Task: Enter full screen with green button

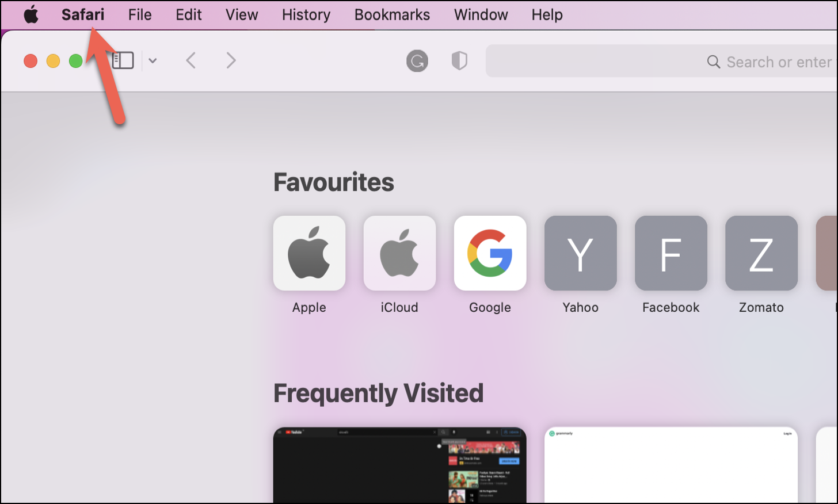Action: click(75, 61)
